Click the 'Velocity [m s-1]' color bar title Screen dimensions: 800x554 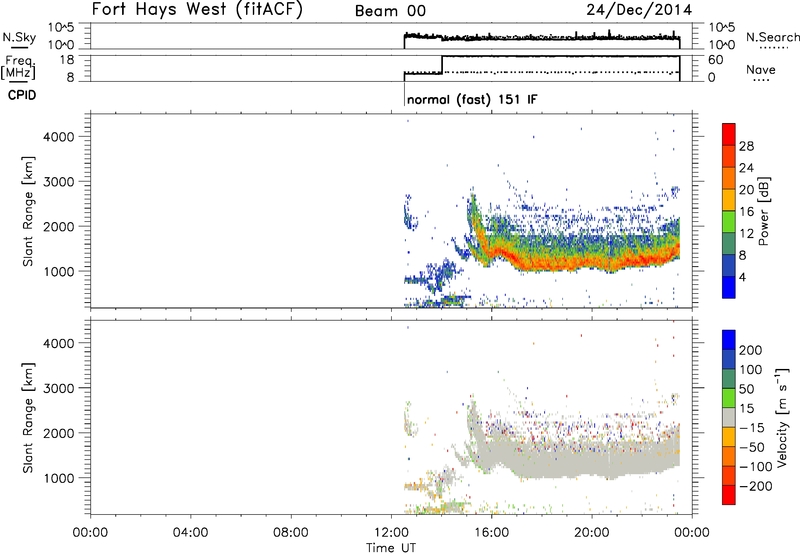click(782, 417)
